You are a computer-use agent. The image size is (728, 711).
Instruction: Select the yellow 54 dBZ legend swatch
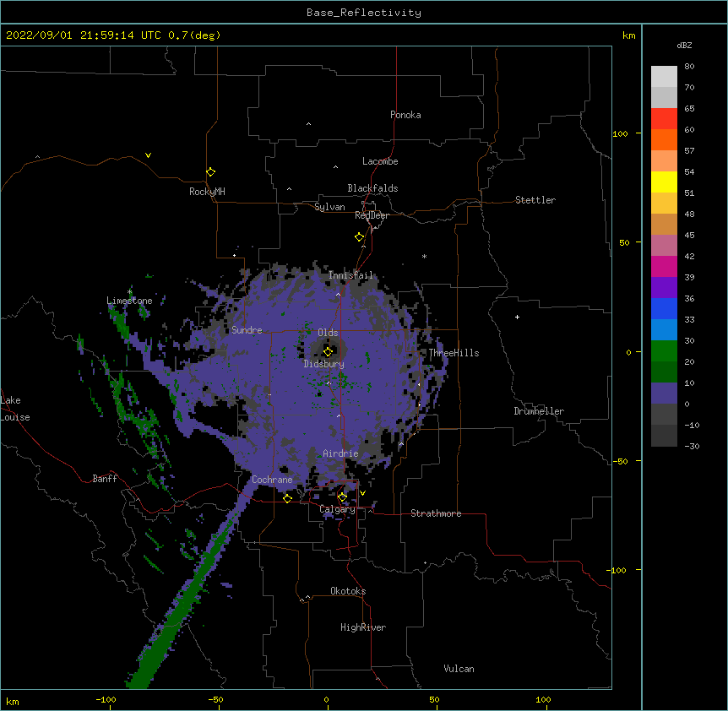click(x=664, y=182)
